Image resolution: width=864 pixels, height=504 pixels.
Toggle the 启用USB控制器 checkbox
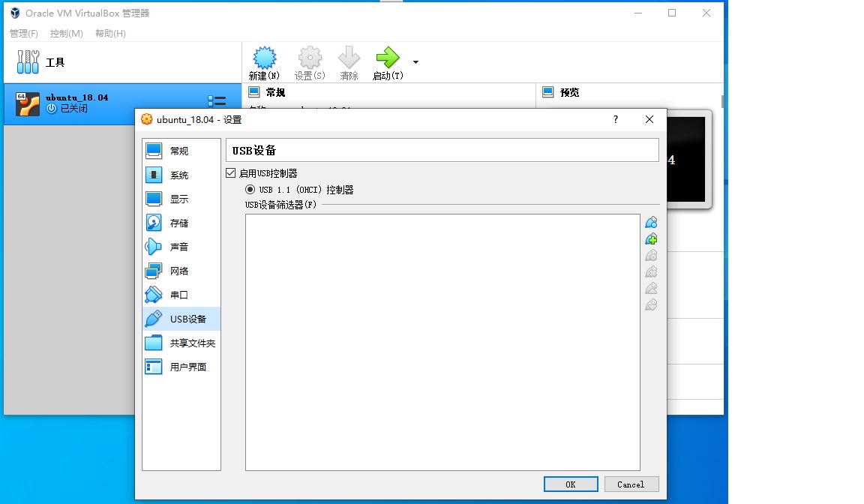[x=231, y=173]
